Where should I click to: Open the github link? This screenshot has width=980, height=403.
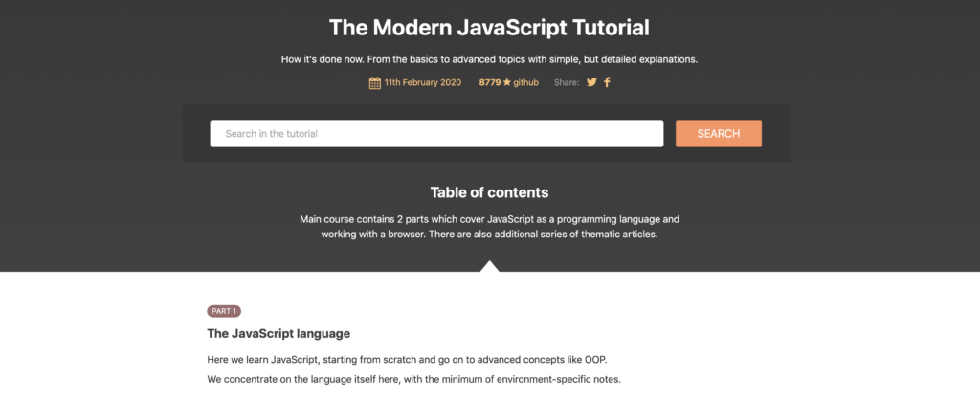pyautogui.click(x=525, y=82)
